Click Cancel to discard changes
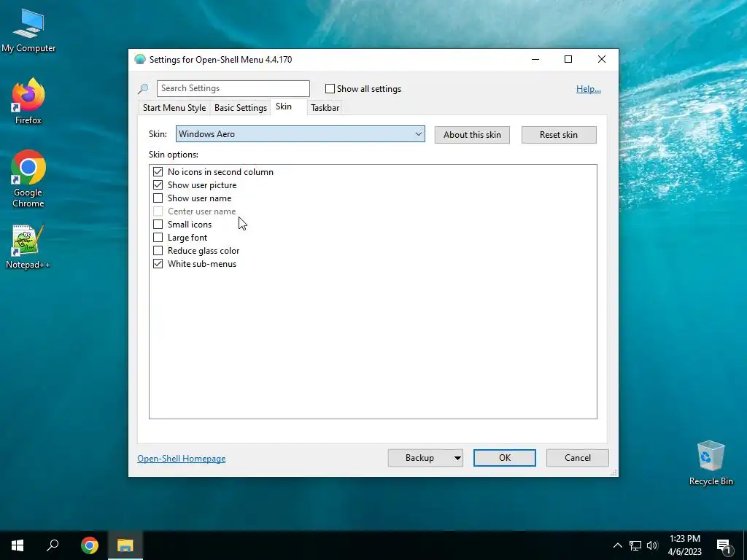 click(578, 458)
